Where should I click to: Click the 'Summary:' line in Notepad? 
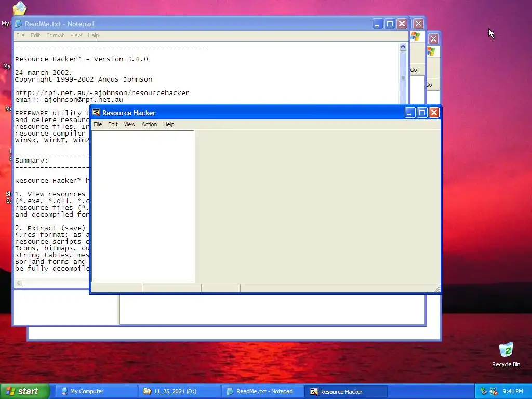32,161
